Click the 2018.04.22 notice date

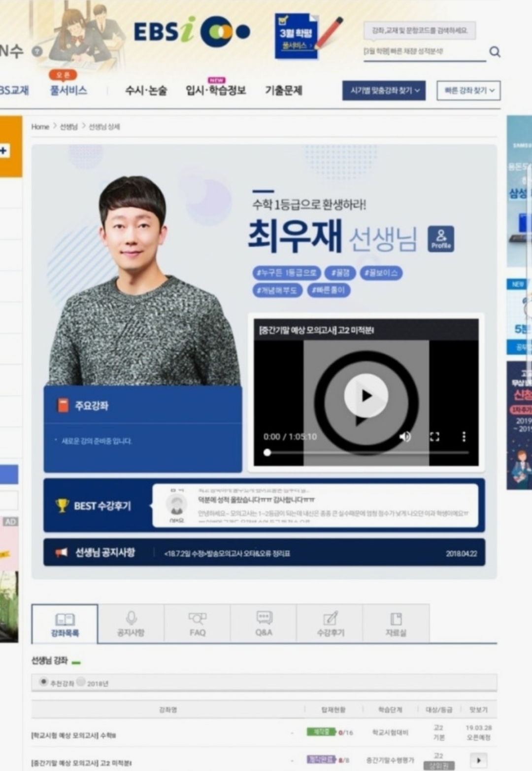[462, 554]
